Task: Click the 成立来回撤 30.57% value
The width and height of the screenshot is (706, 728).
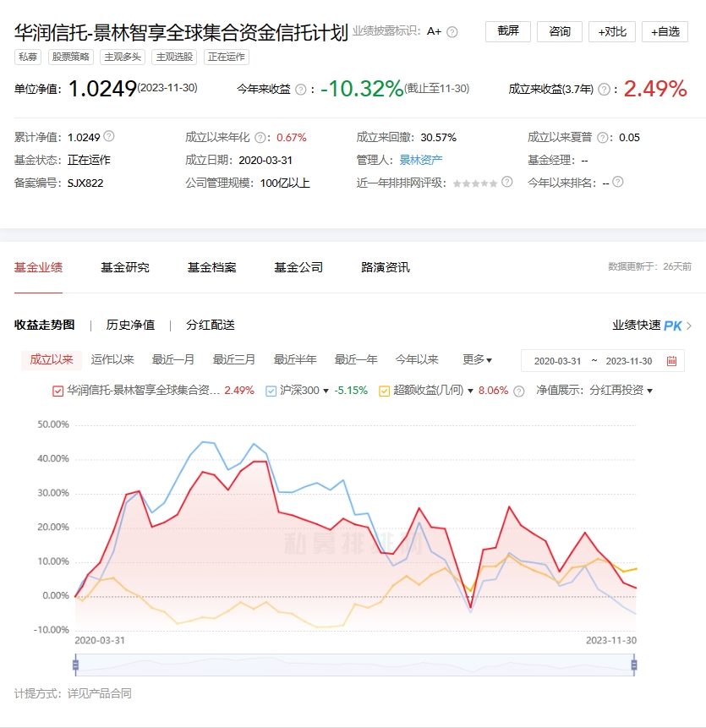Action: pos(439,138)
